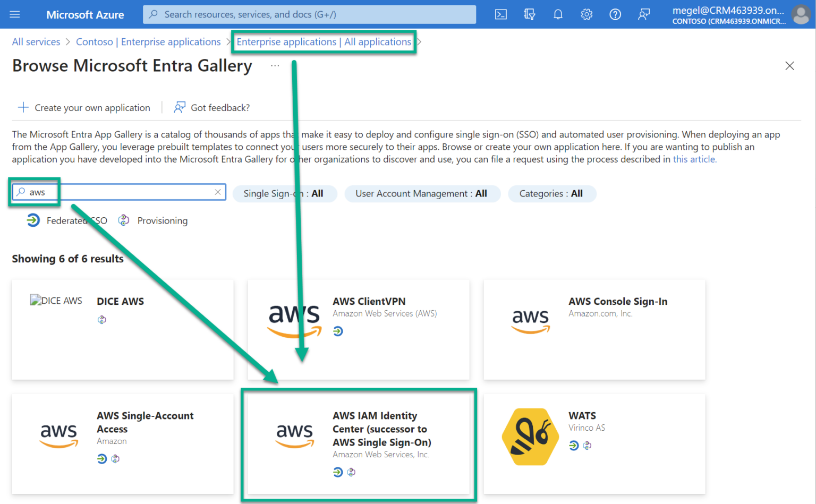The image size is (816, 504).
Task: Click the feedback smiley icon in the top bar
Action: tap(644, 14)
